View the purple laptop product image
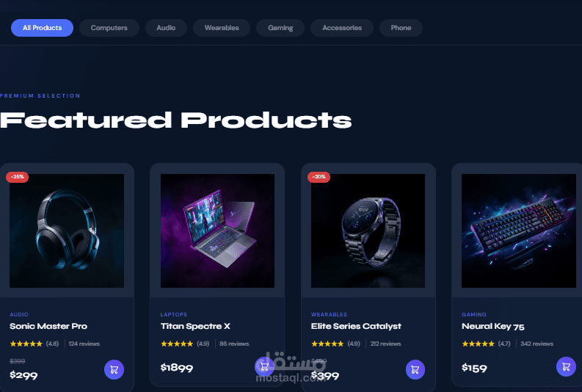 (x=217, y=231)
